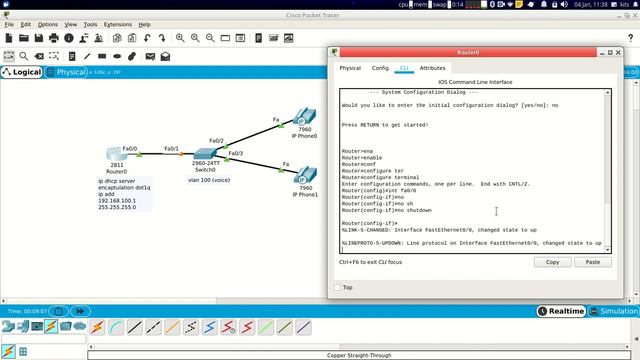
Task: Pick the Fiber orange cable
Action: (x=172, y=327)
